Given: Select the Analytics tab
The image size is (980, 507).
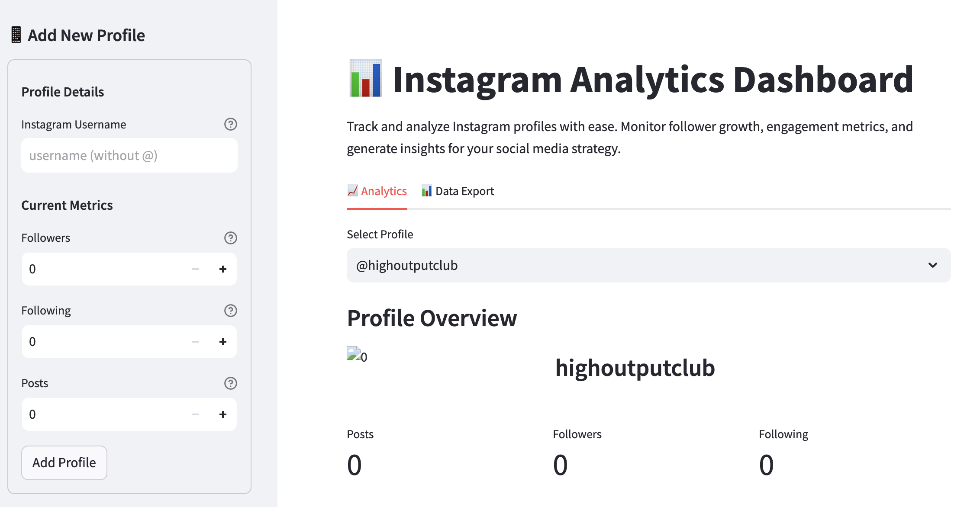Looking at the screenshot, I should (377, 191).
